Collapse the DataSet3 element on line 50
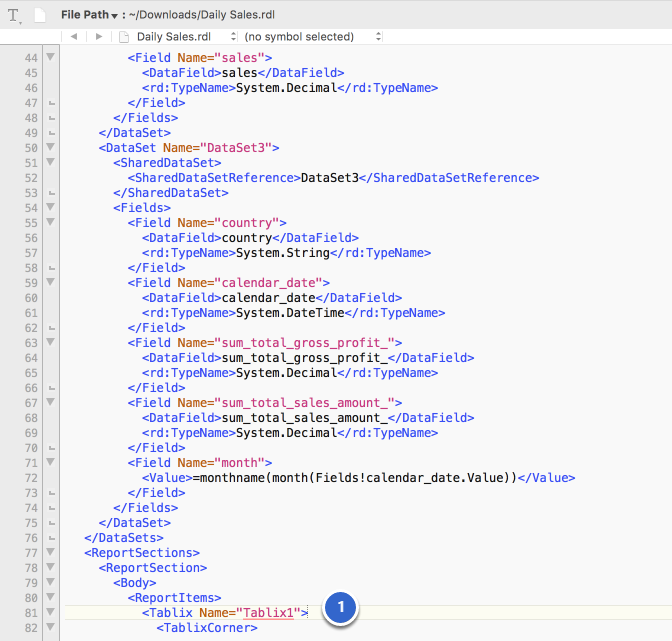The width and height of the screenshot is (672, 641). 51,147
